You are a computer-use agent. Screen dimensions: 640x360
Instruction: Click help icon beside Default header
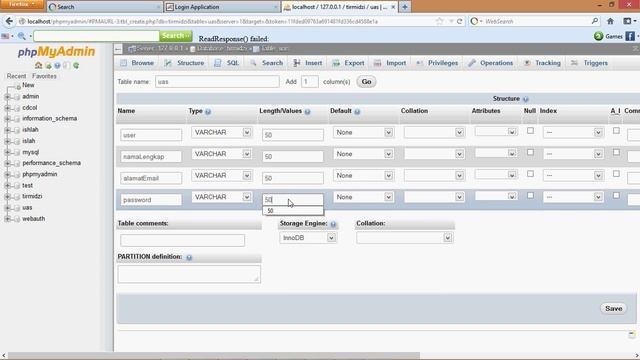[357, 111]
